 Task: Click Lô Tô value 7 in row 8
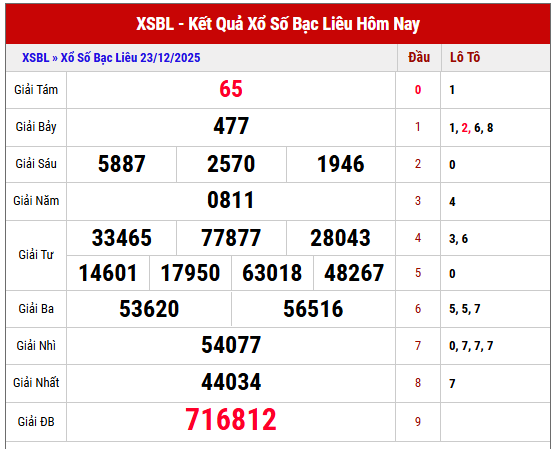452,384
